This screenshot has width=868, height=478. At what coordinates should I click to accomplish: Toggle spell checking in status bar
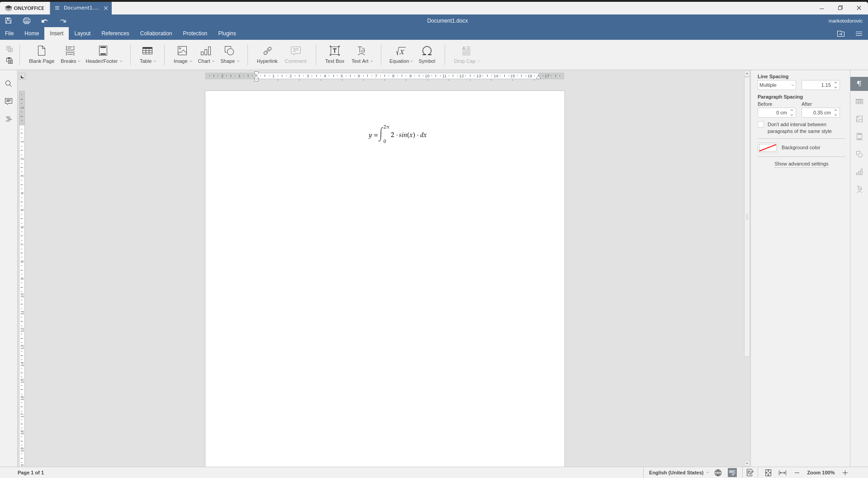[732, 473]
